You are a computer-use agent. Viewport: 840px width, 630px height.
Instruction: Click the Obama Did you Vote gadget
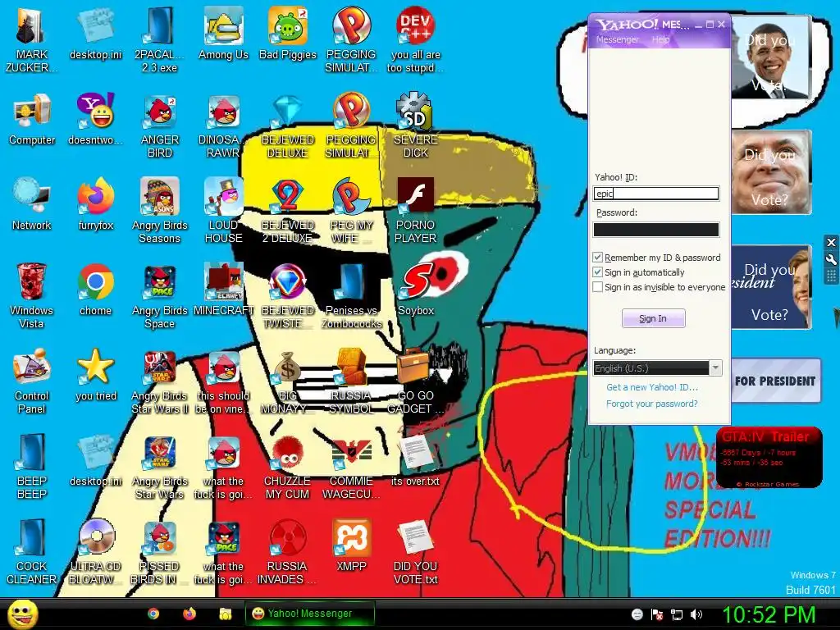point(771,58)
